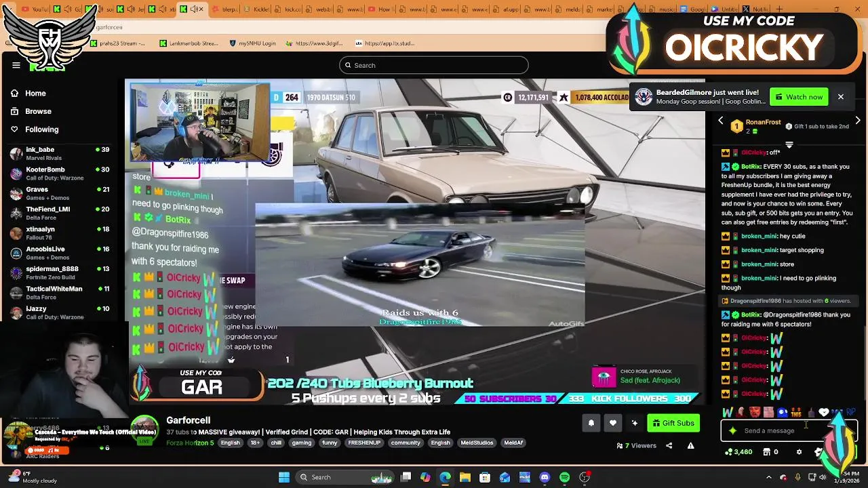Open the Kick hamburger menu

tap(16, 65)
